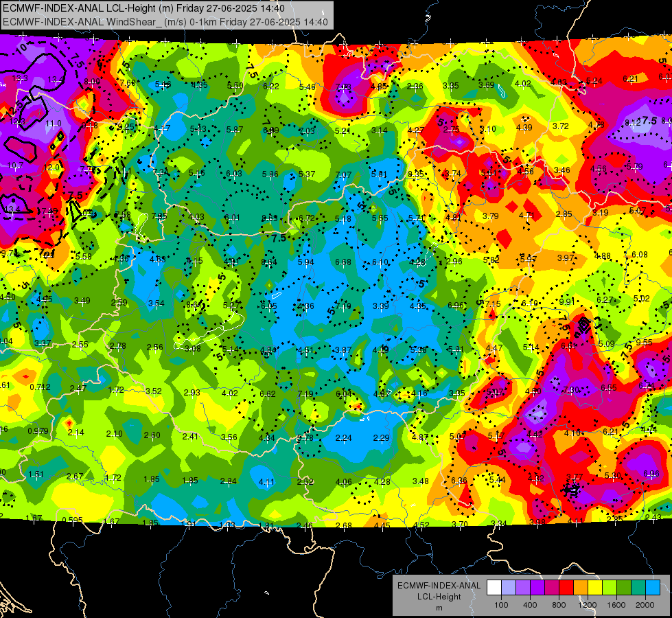Viewport: 672px width, 618px height.
Task: Click the '0.712' wind shear value
Action: click(x=40, y=387)
